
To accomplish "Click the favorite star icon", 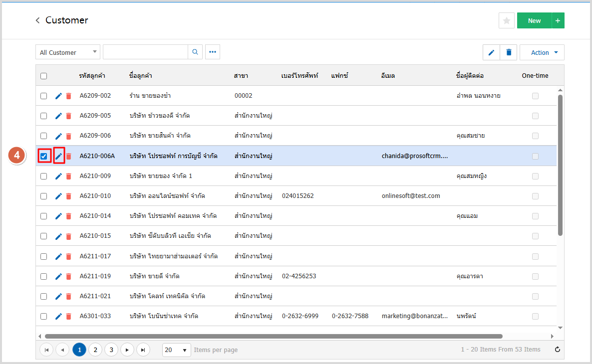I will [506, 20].
